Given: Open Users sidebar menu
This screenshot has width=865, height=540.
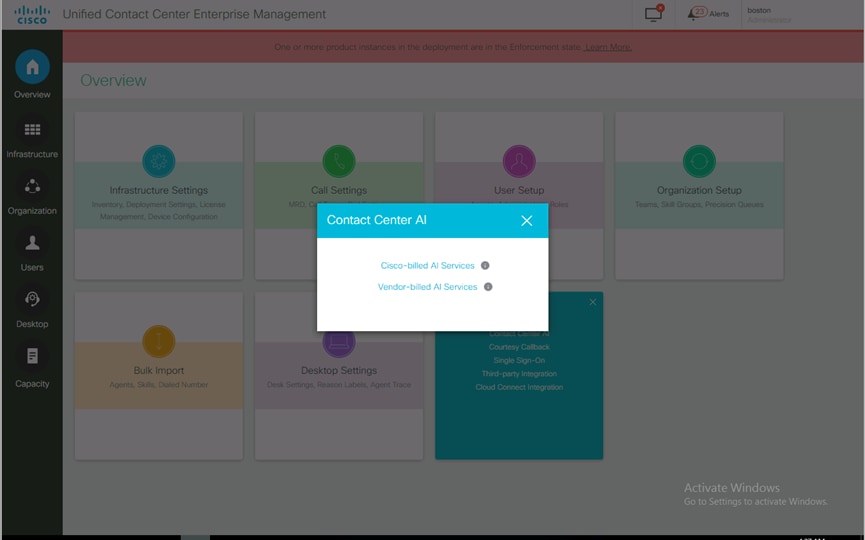Looking at the screenshot, I should click(x=32, y=253).
